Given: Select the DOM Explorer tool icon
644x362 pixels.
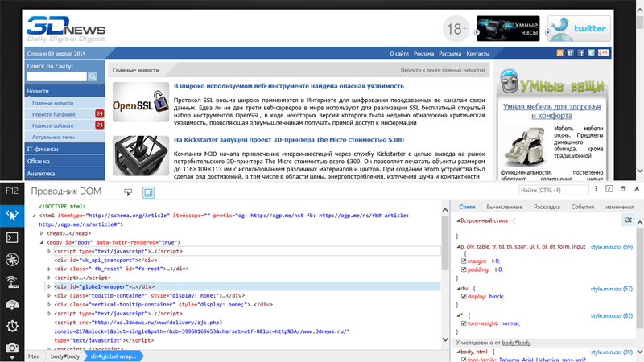Looking at the screenshot, I should [12, 215].
